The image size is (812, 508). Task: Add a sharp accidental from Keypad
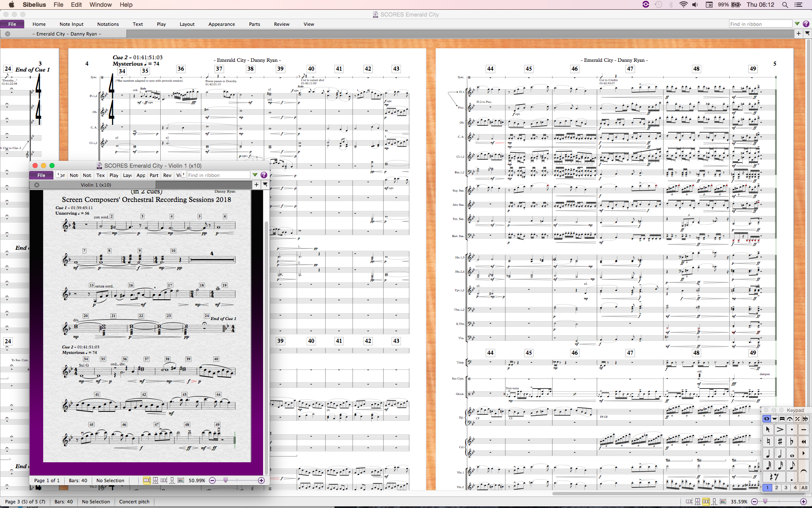780,441
